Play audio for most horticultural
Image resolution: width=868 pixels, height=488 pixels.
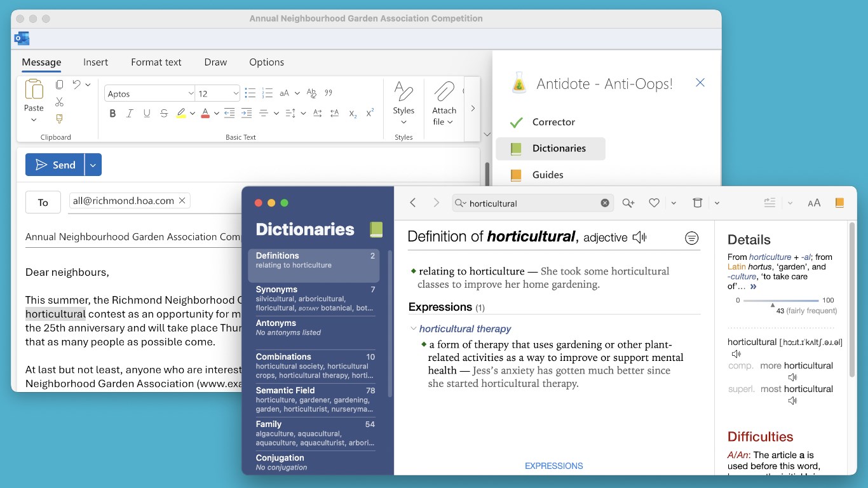(x=792, y=401)
